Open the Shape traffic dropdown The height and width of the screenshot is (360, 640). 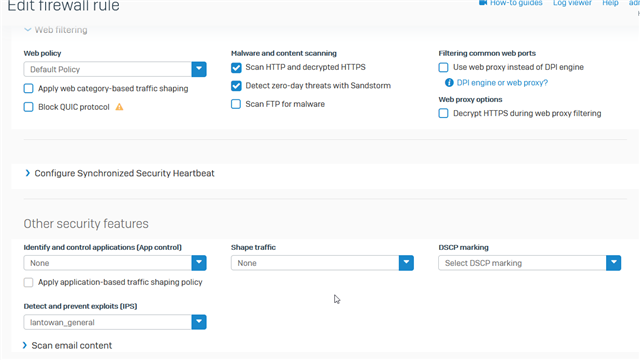(322, 263)
